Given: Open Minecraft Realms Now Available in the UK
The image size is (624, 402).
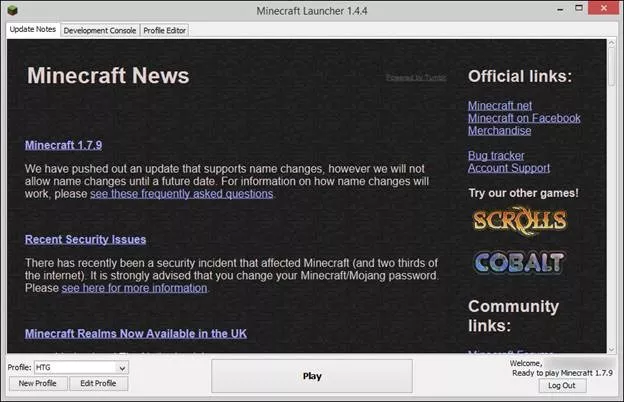Looking at the screenshot, I should coord(136,334).
